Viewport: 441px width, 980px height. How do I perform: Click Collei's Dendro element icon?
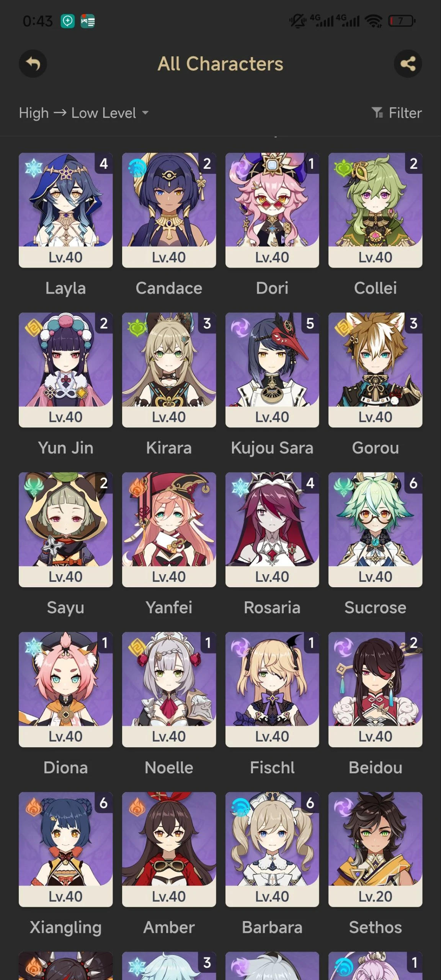point(343,168)
